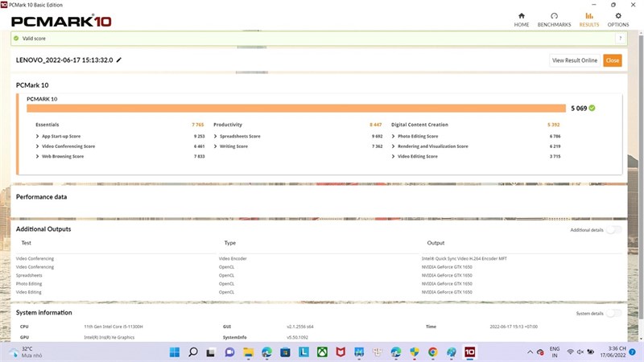Open network Wi-Fi tray icon
This screenshot has height=362, width=644.
pos(570,352)
